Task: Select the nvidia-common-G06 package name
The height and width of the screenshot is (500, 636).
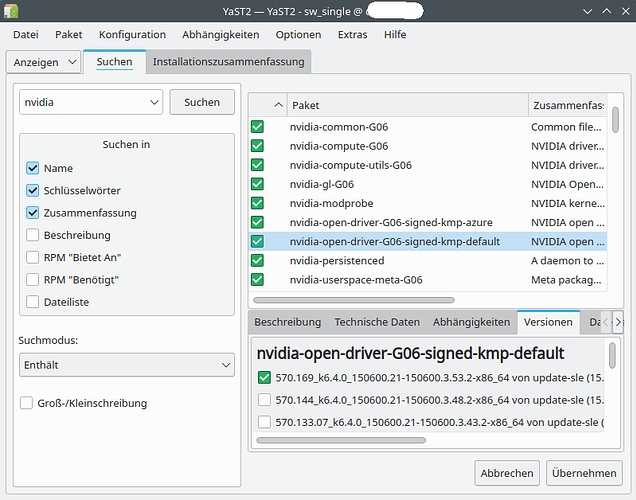Action: tap(339, 127)
